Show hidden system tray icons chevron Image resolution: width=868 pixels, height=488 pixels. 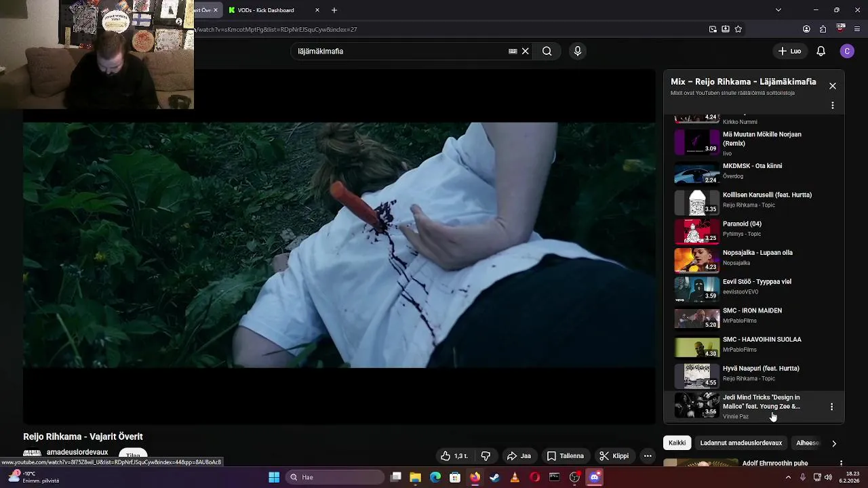(x=788, y=477)
